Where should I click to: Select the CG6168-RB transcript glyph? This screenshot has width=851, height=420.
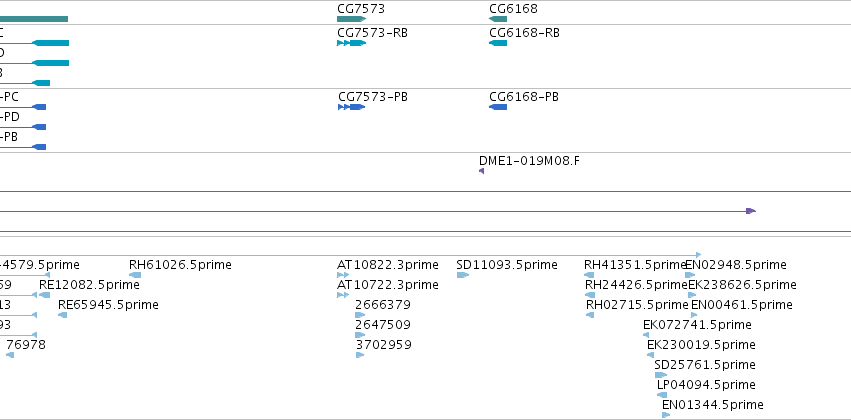(498, 43)
